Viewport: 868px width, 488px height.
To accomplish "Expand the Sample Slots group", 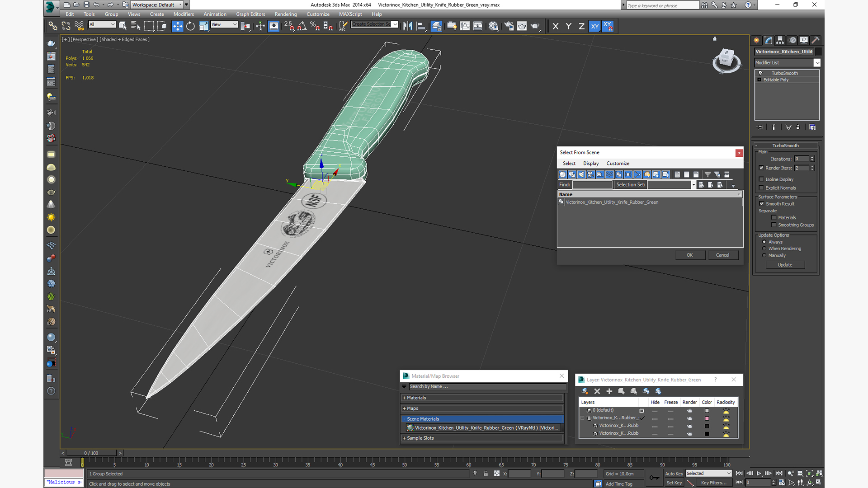I will click(x=482, y=438).
